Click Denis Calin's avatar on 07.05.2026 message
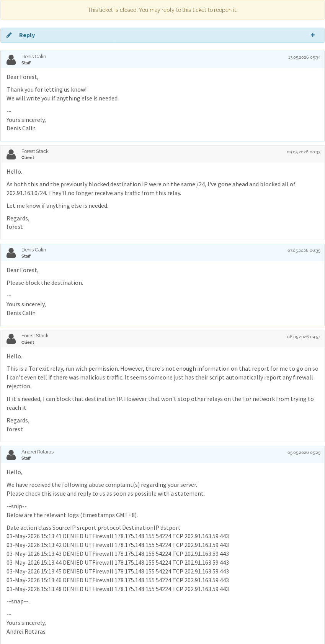Viewport: 325px width, 644px height. (x=11, y=253)
